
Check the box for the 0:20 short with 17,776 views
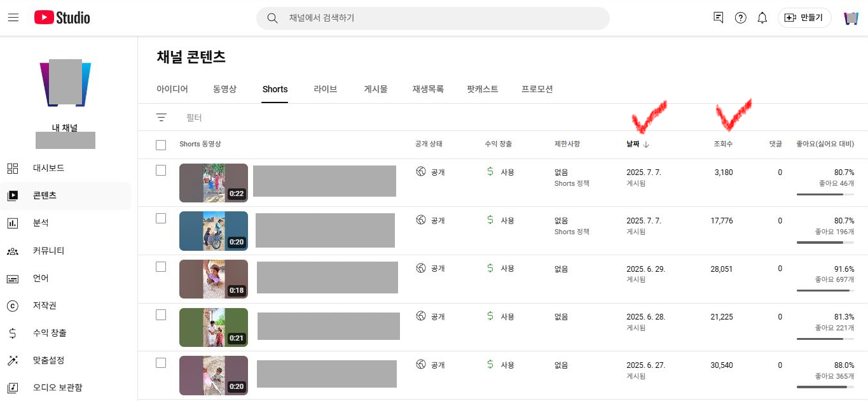click(161, 218)
